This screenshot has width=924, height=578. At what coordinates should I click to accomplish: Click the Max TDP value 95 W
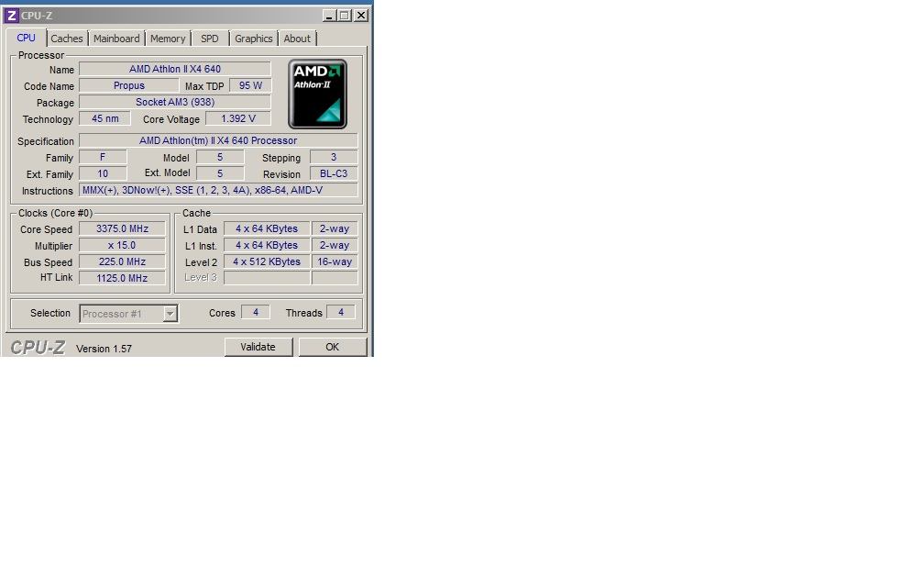tap(250, 85)
